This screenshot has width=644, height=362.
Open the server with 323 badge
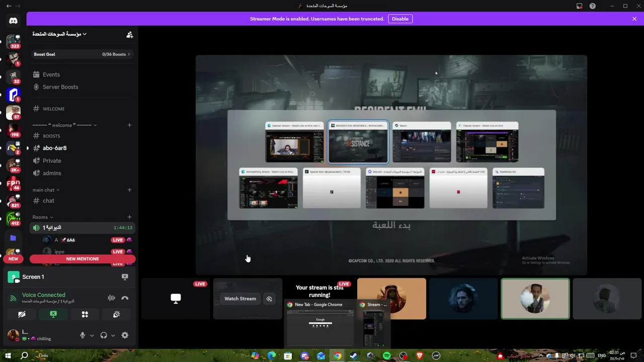(13, 41)
